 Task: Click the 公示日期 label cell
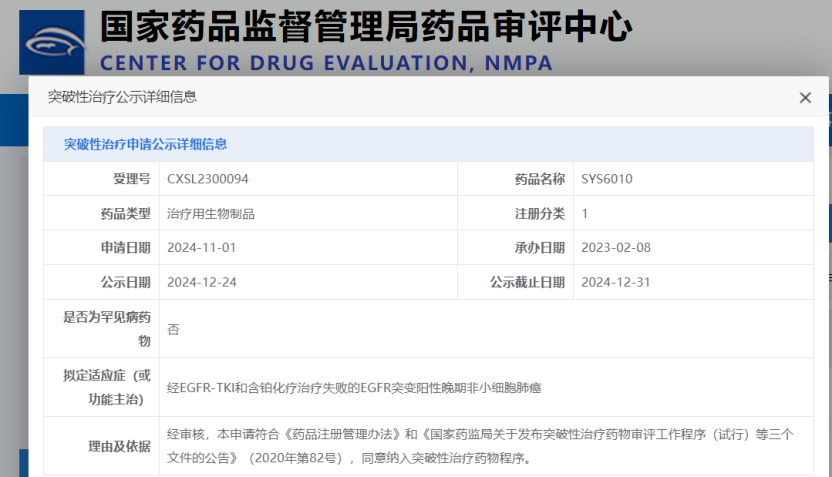coord(101,282)
